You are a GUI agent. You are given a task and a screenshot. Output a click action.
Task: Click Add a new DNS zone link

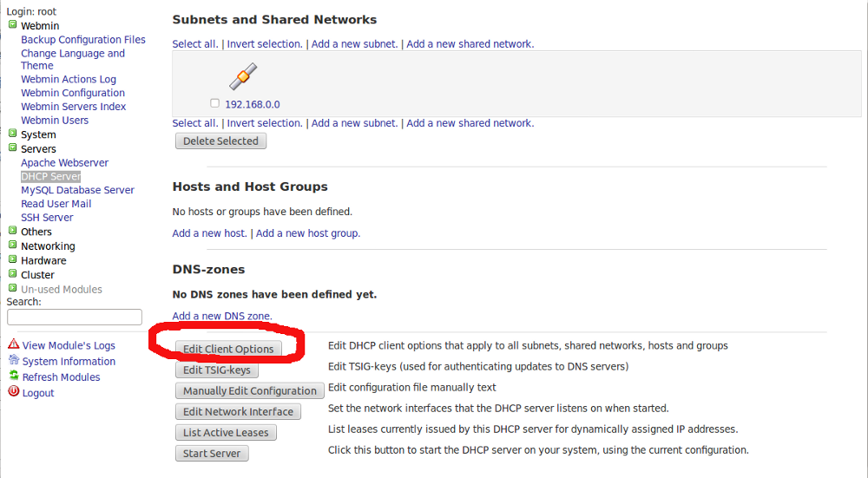coord(222,316)
